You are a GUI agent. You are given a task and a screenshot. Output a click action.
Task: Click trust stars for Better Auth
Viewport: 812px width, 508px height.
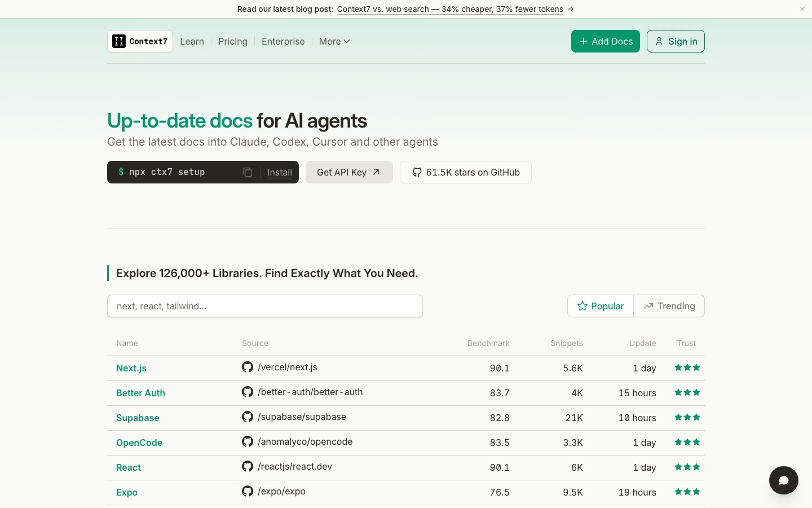687,392
